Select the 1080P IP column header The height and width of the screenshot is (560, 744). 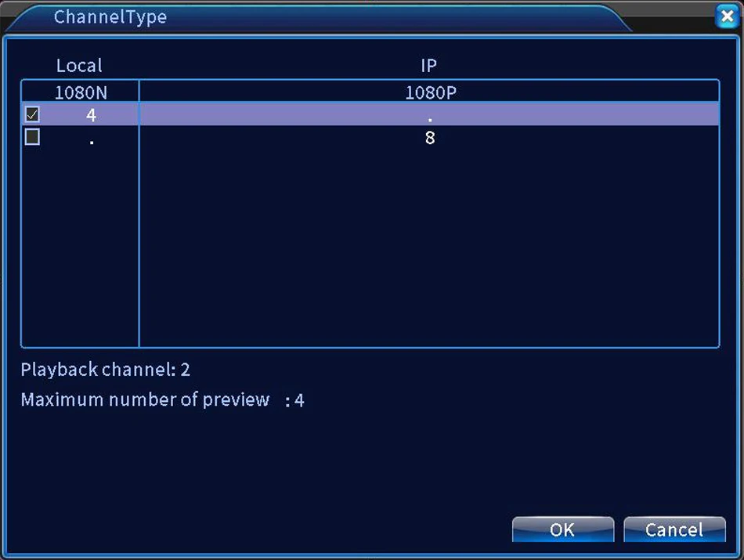tap(431, 92)
